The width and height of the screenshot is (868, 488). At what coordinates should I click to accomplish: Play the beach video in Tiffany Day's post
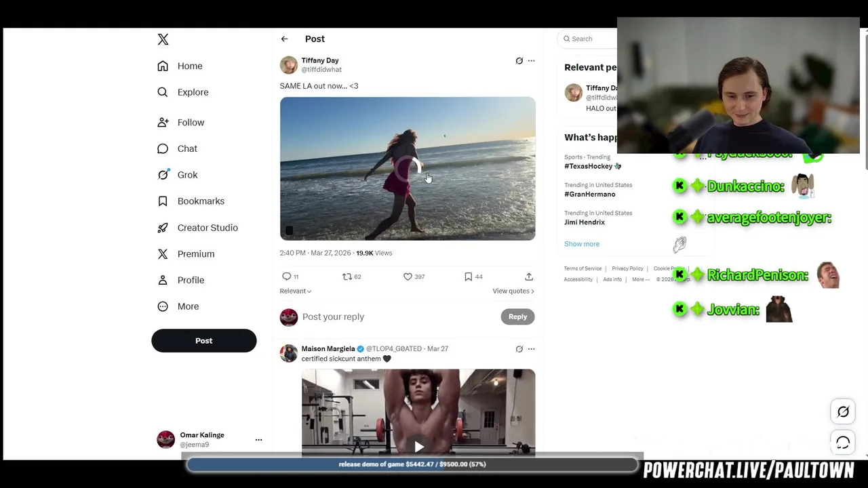(x=408, y=169)
